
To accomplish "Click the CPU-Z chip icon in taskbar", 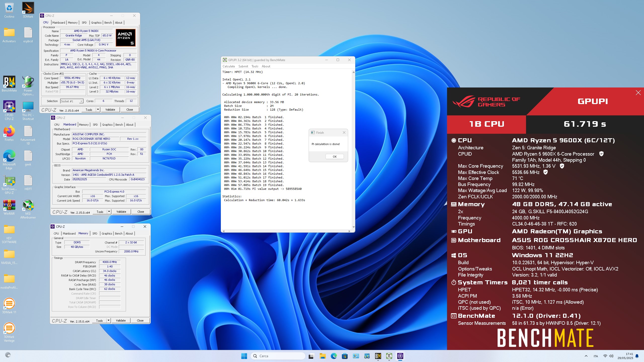I will pyautogui.click(x=400, y=356).
